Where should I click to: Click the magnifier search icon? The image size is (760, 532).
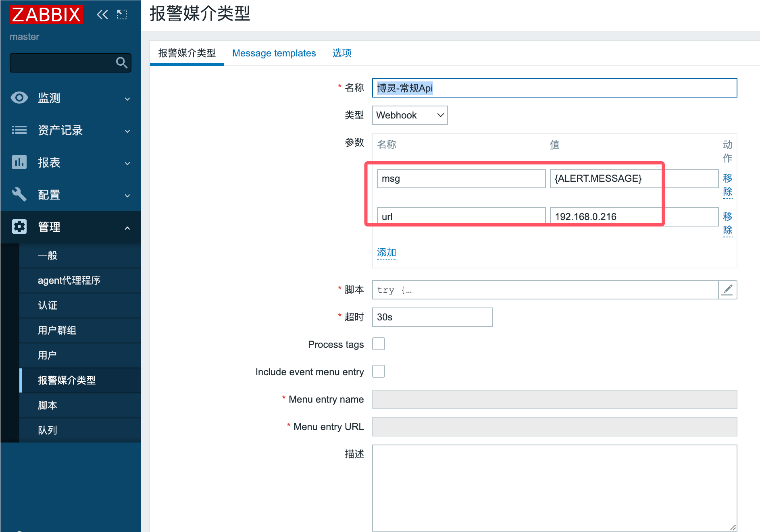pos(121,62)
